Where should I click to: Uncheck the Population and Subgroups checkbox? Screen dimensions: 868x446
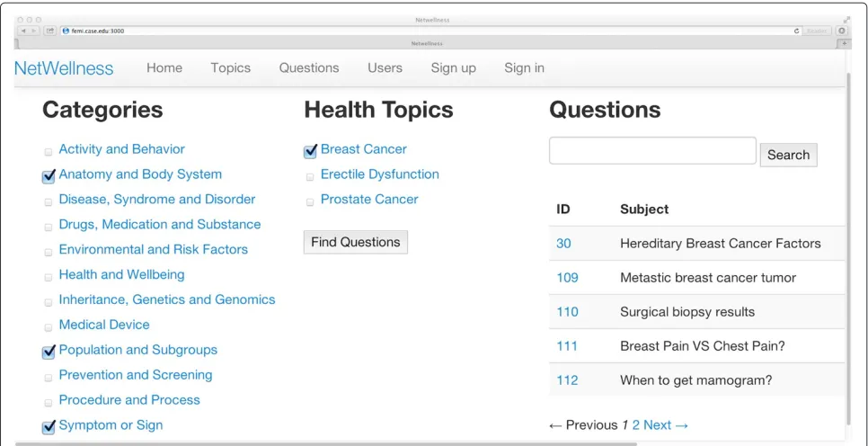tap(49, 352)
